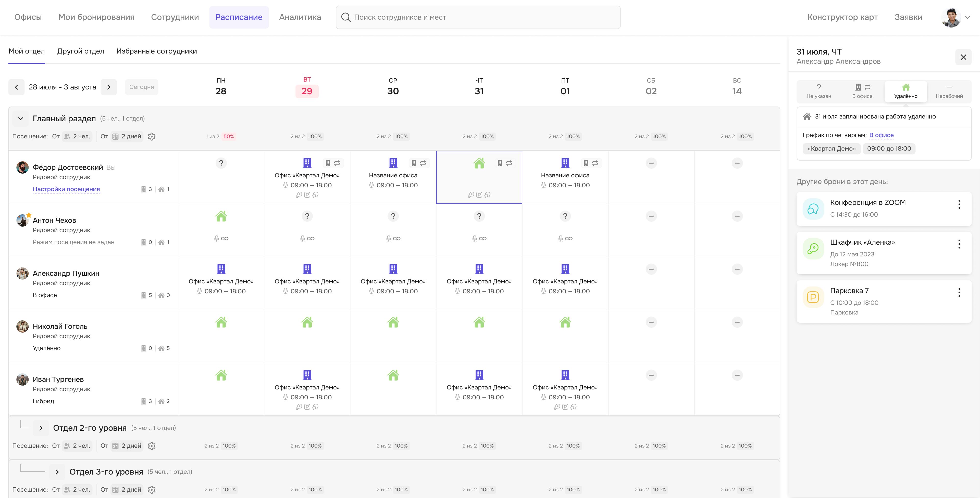Click the Сегодня button

pos(141,87)
